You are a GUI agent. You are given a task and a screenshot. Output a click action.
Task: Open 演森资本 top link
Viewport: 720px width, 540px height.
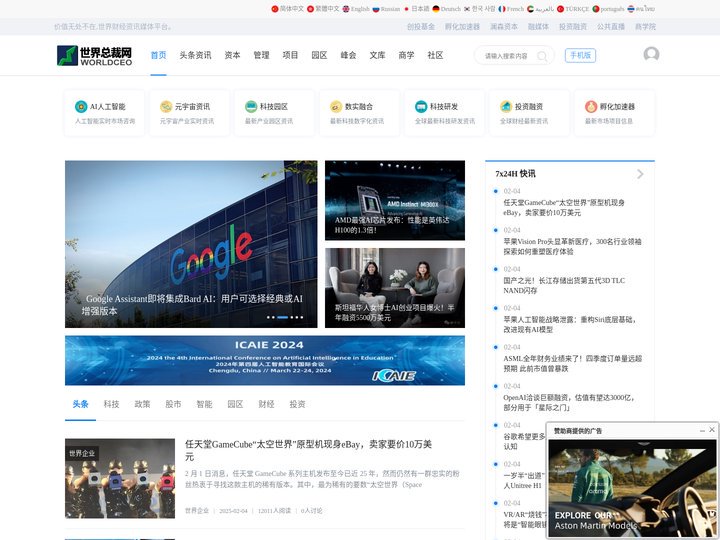tap(504, 27)
